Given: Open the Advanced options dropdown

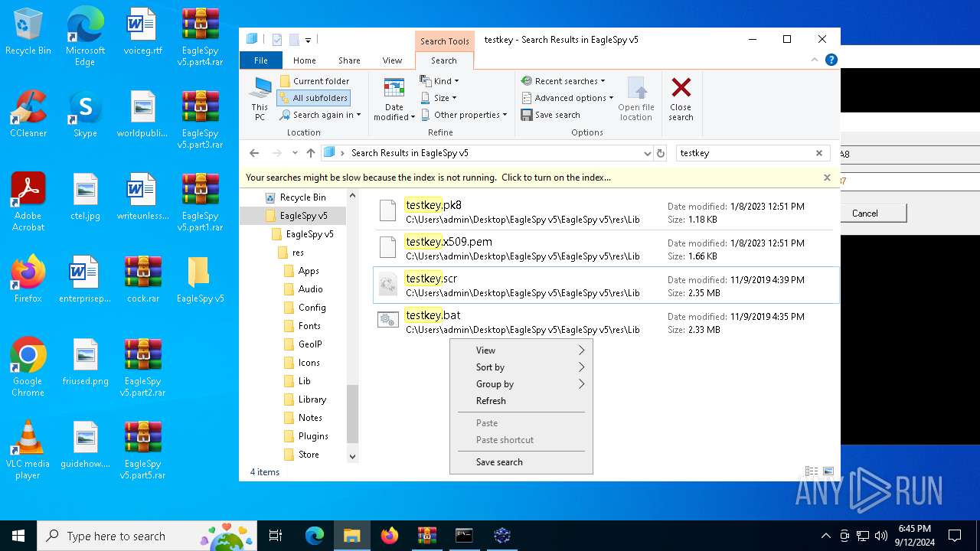Looking at the screenshot, I should 567,98.
